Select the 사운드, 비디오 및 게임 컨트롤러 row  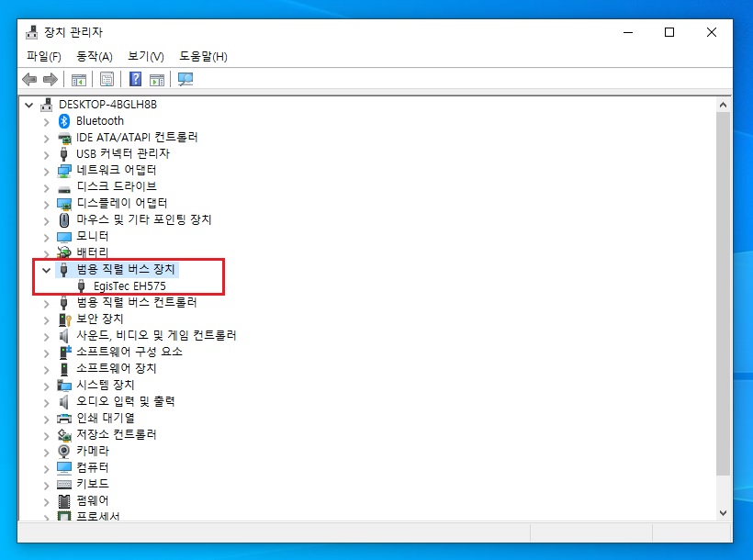(x=156, y=336)
